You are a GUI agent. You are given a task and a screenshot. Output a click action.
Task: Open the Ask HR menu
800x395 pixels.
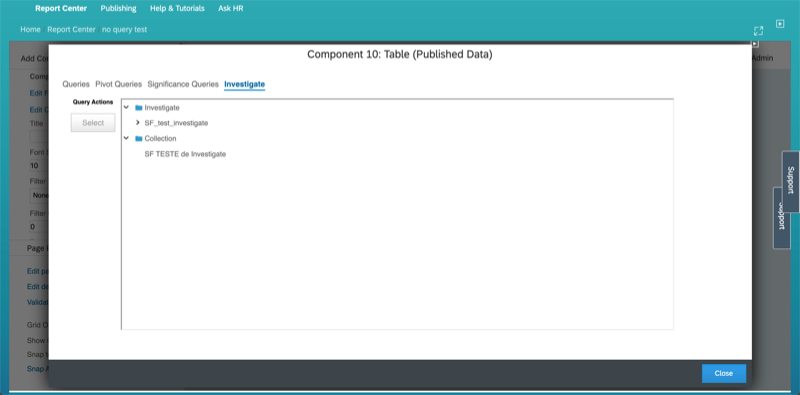point(231,8)
